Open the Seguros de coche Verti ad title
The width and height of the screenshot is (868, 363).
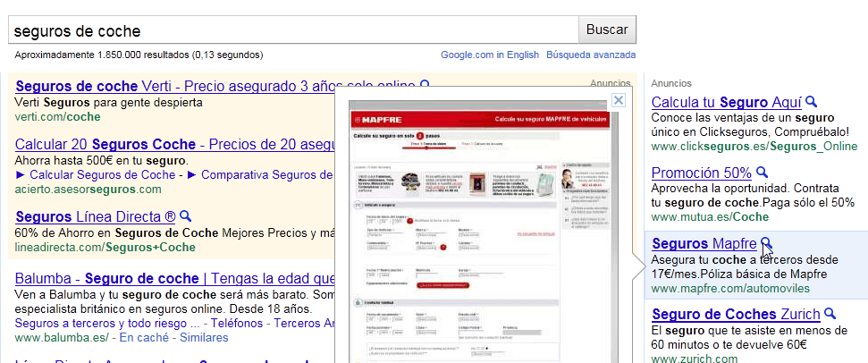click(215, 87)
